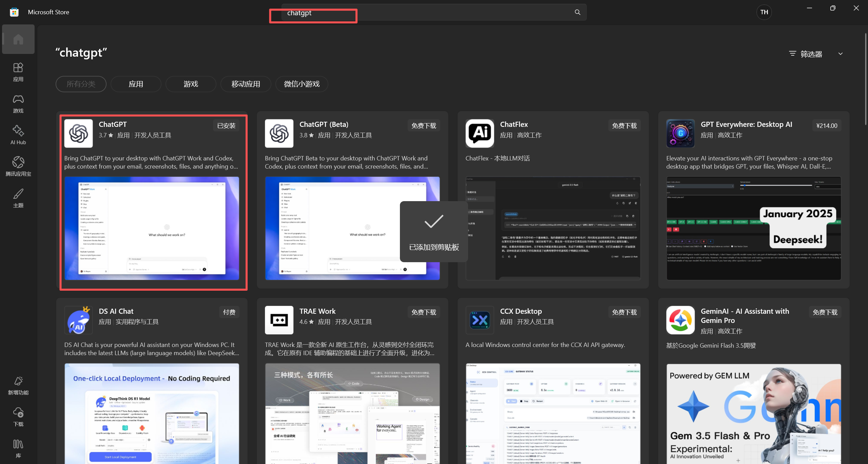This screenshot has height=464, width=868.
Task: Open CCX Desktop screenshot thumbnail
Action: 553,413
